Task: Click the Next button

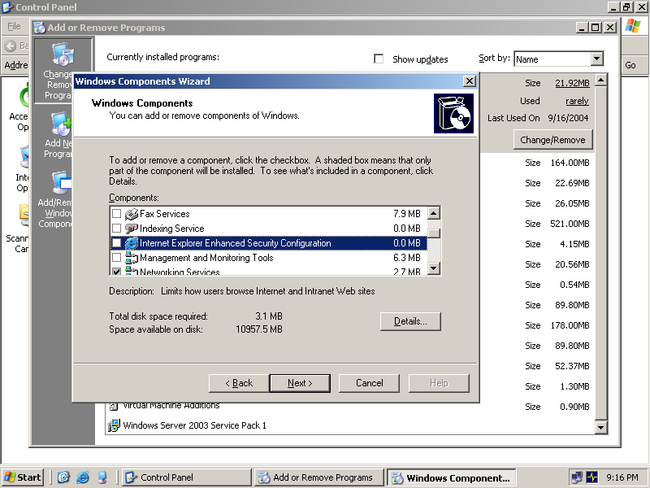Action: point(300,383)
